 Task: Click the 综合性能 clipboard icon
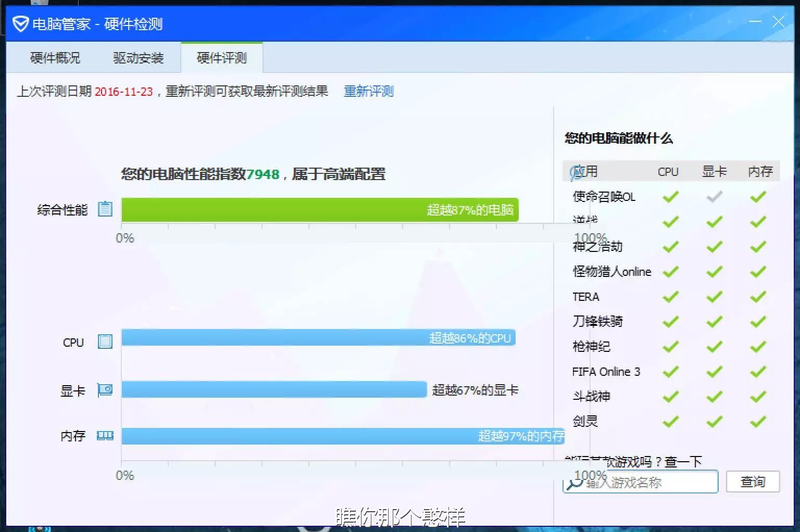[105, 209]
